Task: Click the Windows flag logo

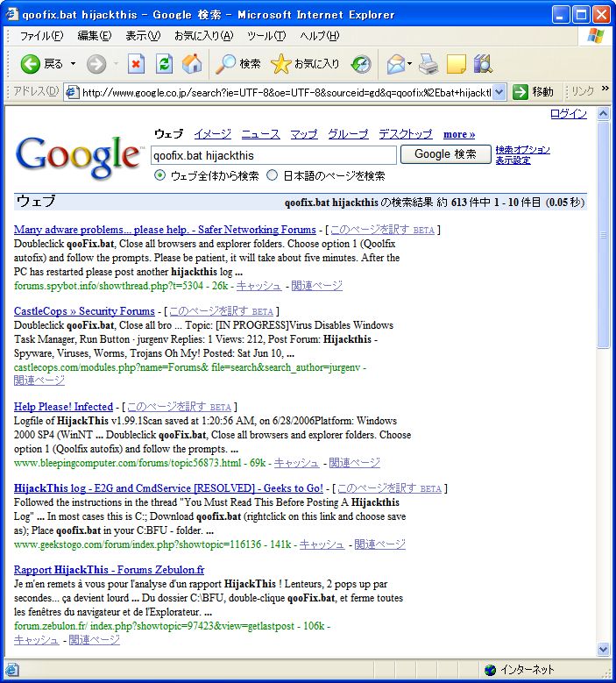Action: [596, 36]
